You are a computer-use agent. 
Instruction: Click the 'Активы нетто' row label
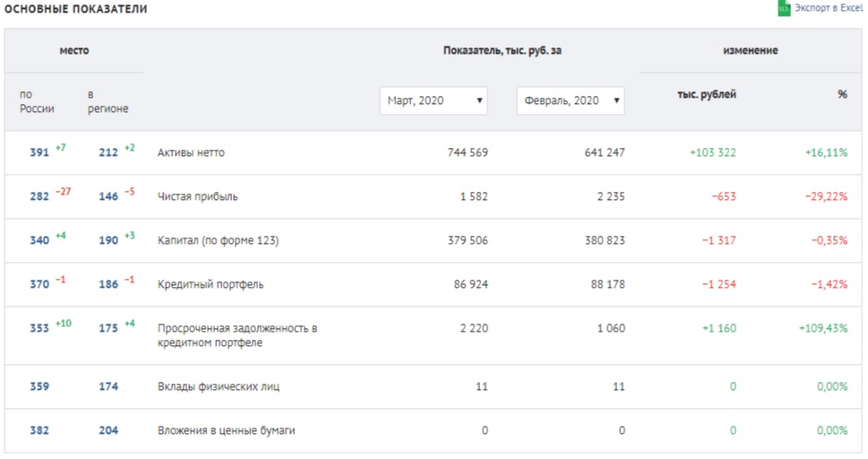pyautogui.click(x=191, y=152)
